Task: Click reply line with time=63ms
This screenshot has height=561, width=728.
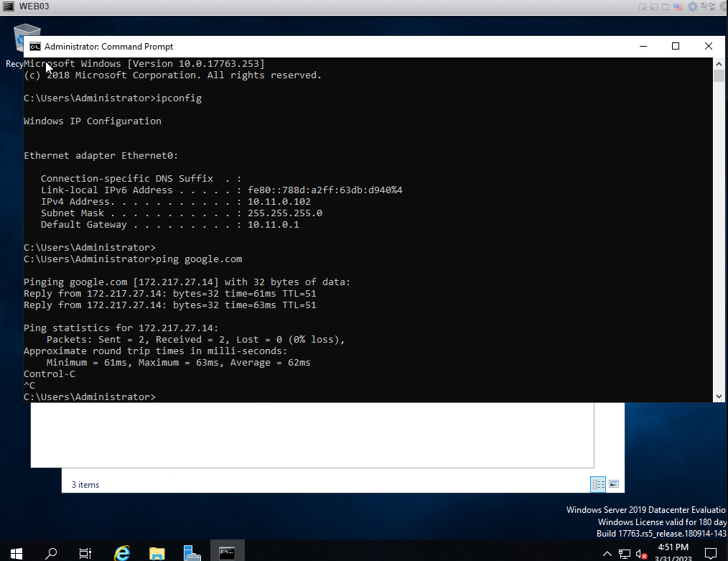Action: click(170, 305)
